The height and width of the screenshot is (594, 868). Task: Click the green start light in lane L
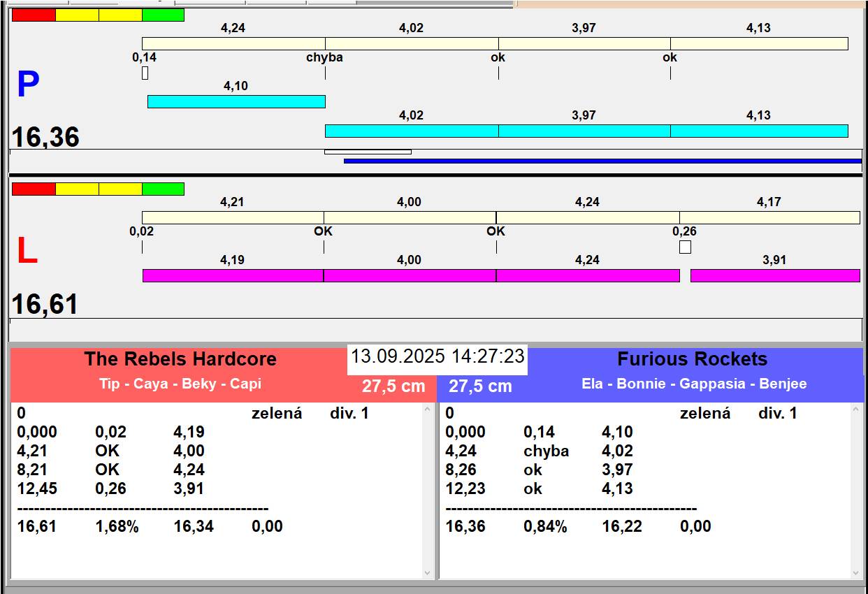point(163,189)
